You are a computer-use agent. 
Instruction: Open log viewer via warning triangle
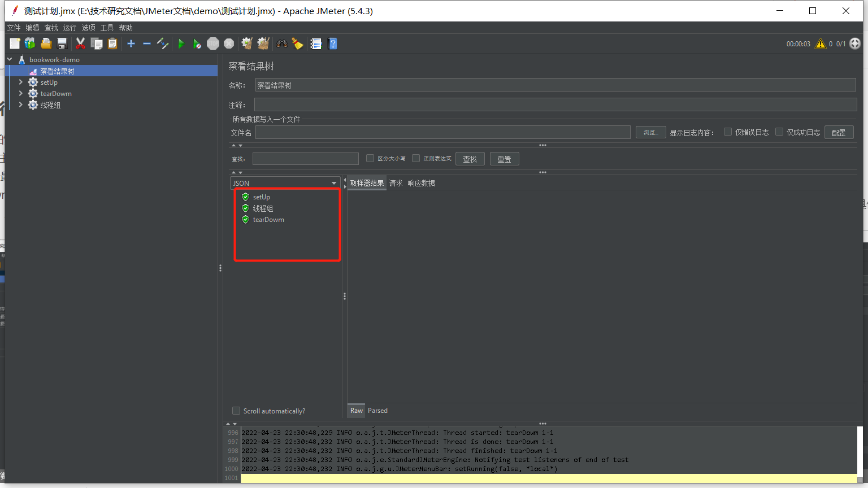tap(821, 43)
